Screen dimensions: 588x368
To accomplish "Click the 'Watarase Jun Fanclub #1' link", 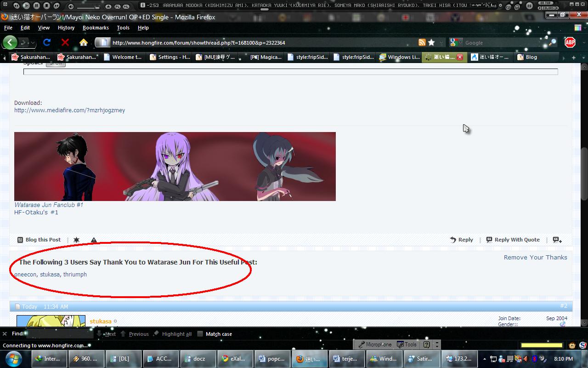I will [x=49, y=205].
